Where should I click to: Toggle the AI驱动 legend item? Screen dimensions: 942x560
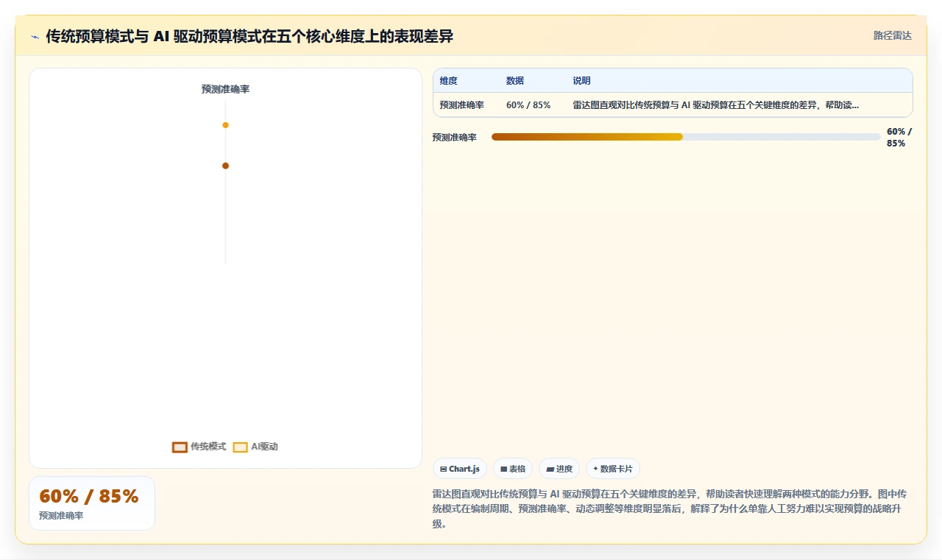[x=255, y=447]
